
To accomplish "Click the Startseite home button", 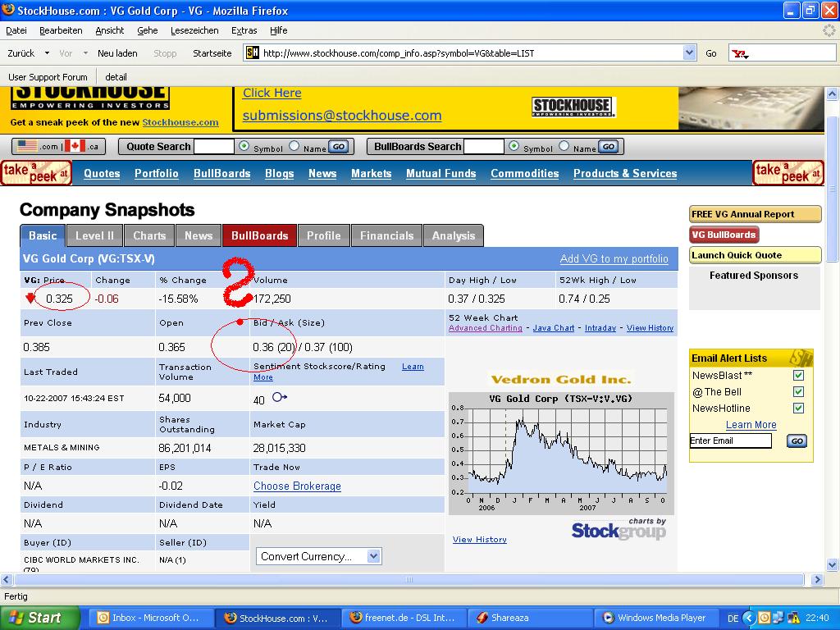I will coord(212,53).
